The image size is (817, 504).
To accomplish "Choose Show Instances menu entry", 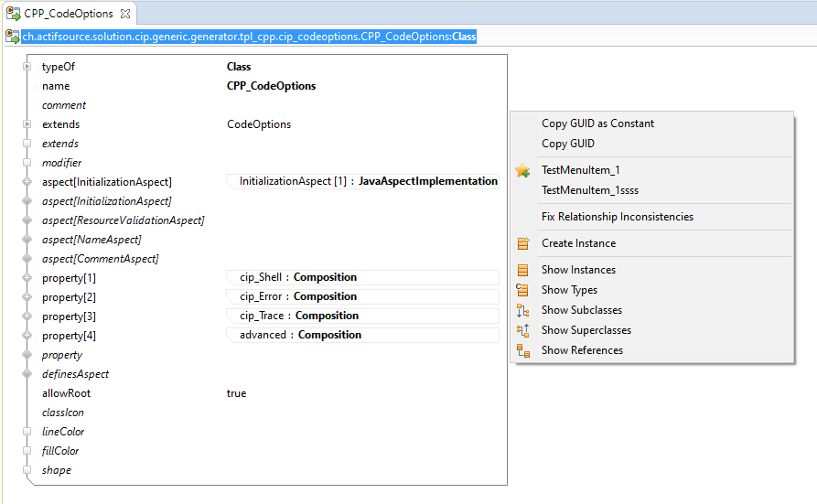I will (578, 270).
